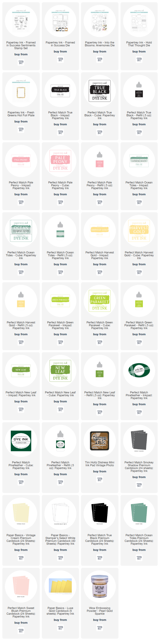The image size is (160, 644).
Task: Click store icon under Green Parakeet Refill
Action: [x=139, y=342]
